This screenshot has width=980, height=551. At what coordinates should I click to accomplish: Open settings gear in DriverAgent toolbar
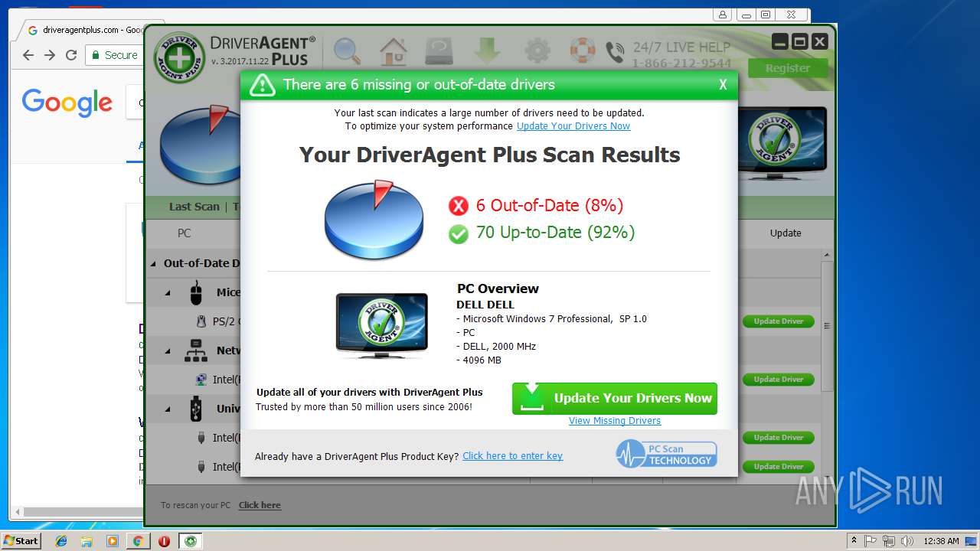537,51
